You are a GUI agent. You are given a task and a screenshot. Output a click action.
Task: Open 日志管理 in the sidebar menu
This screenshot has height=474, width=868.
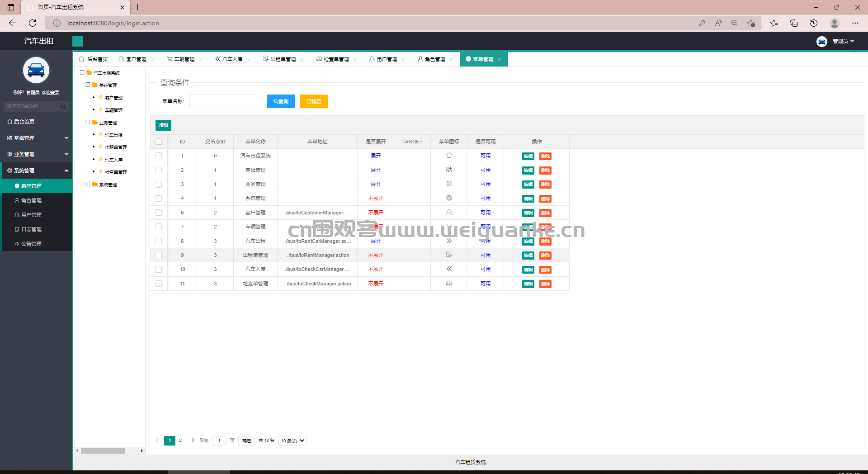pyautogui.click(x=36, y=229)
